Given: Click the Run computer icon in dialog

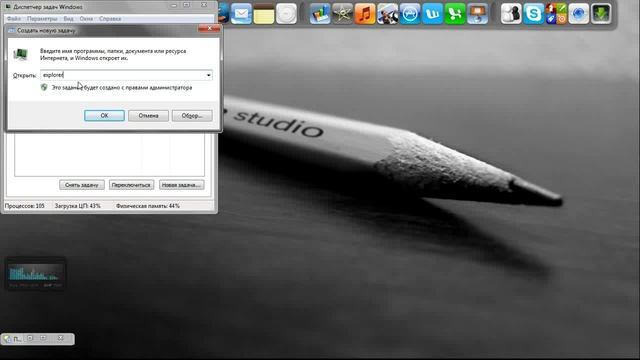Looking at the screenshot, I should pyautogui.click(x=20, y=54).
